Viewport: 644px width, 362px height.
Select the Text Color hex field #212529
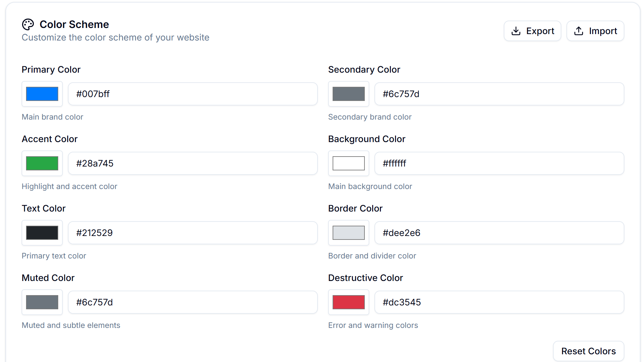(193, 233)
